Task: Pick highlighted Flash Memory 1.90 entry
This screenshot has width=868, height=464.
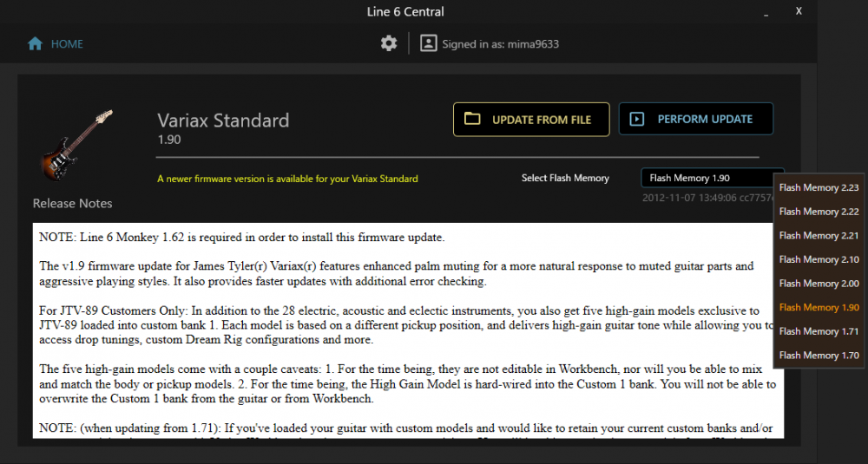Action: pos(819,307)
